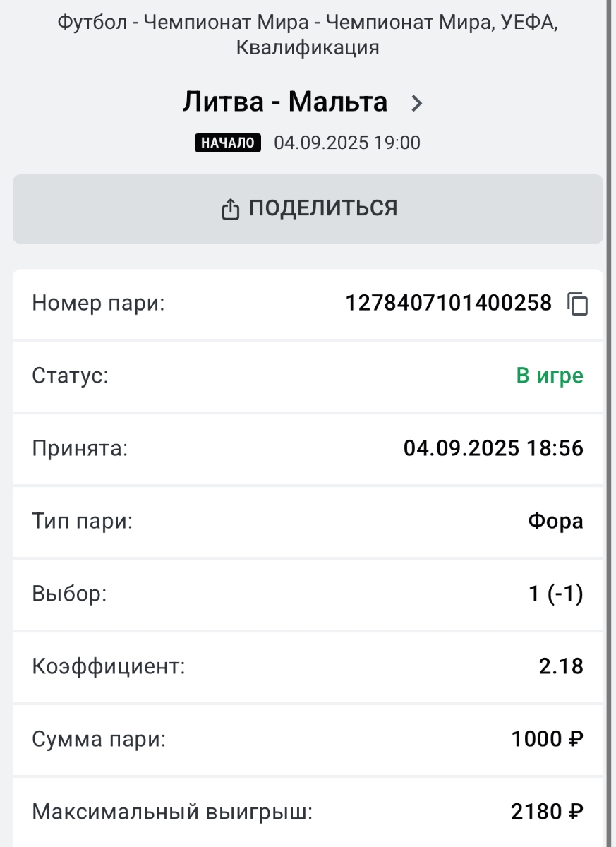Click the selection value 1 (-1)

556,594
